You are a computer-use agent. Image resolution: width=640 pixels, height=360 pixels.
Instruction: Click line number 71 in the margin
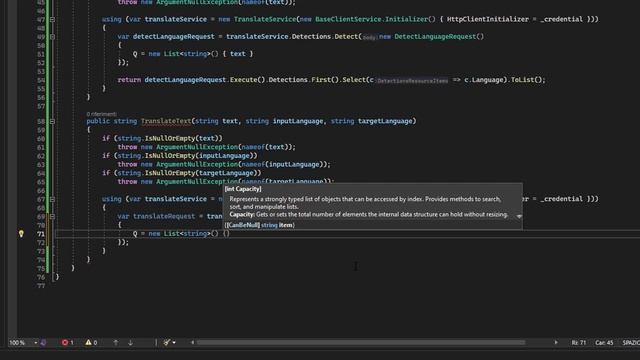tap(41, 233)
